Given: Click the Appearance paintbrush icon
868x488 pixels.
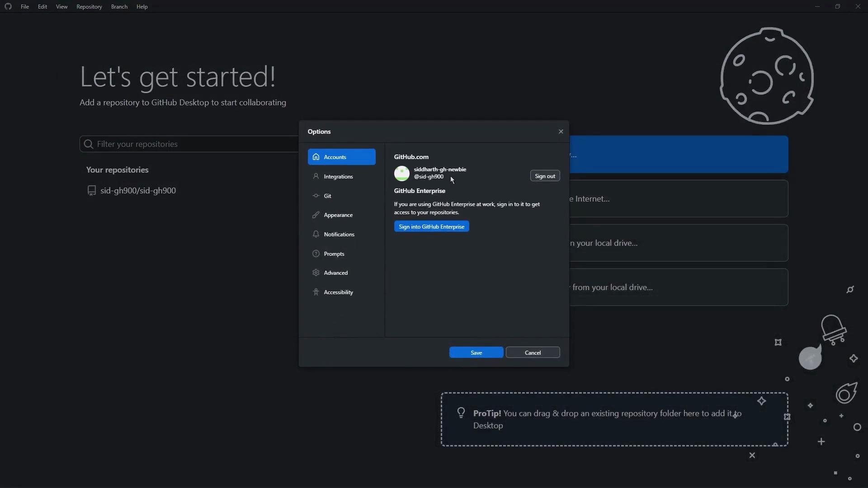Looking at the screenshot, I should point(316,215).
